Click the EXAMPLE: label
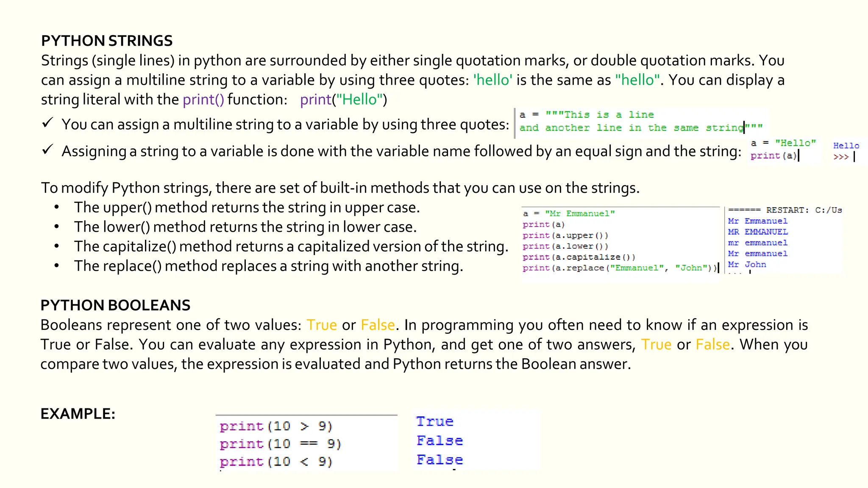Image resolution: width=868 pixels, height=488 pixels. (x=78, y=414)
